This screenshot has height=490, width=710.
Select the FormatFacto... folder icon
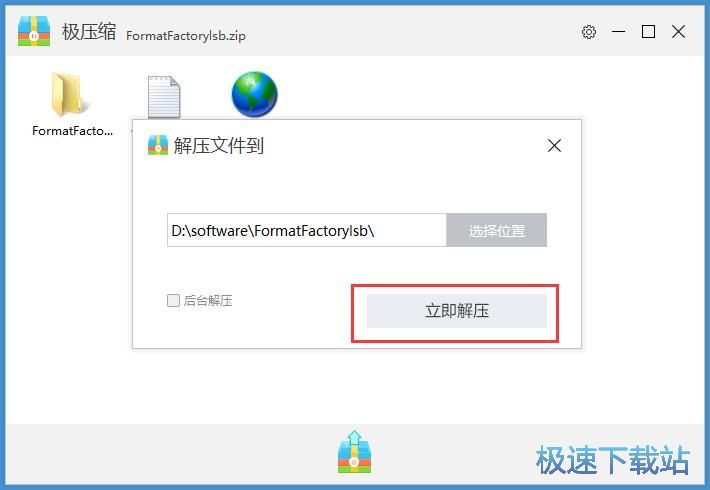pos(67,94)
